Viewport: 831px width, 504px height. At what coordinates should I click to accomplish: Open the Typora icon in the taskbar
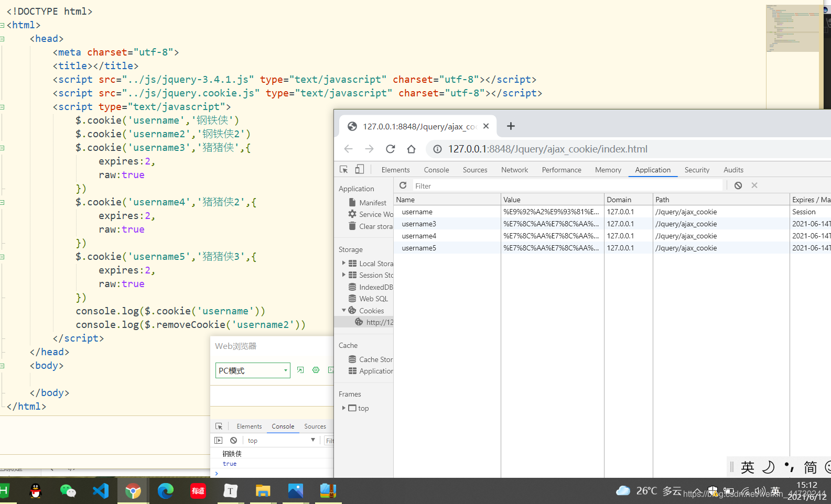[x=231, y=491]
